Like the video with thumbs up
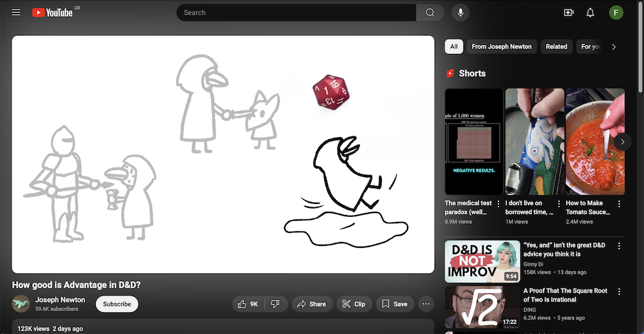The width and height of the screenshot is (644, 334). 248,304
